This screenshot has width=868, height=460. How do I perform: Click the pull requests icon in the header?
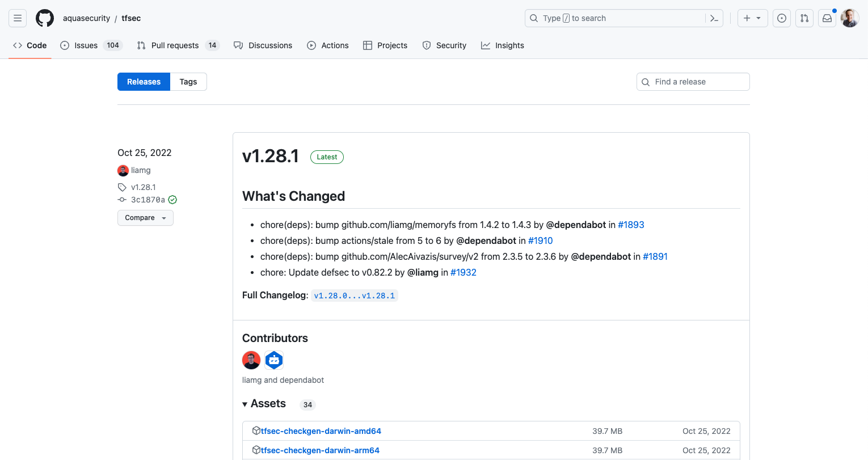click(804, 18)
